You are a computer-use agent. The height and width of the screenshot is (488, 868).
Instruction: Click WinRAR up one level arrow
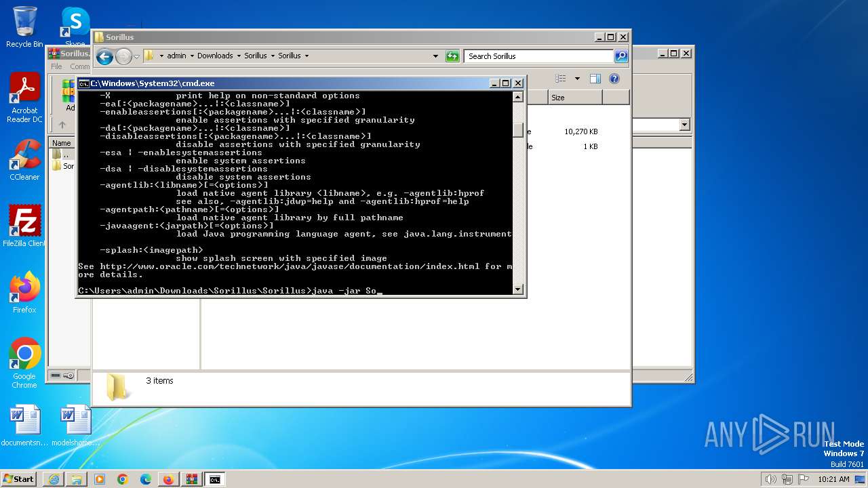[62, 125]
